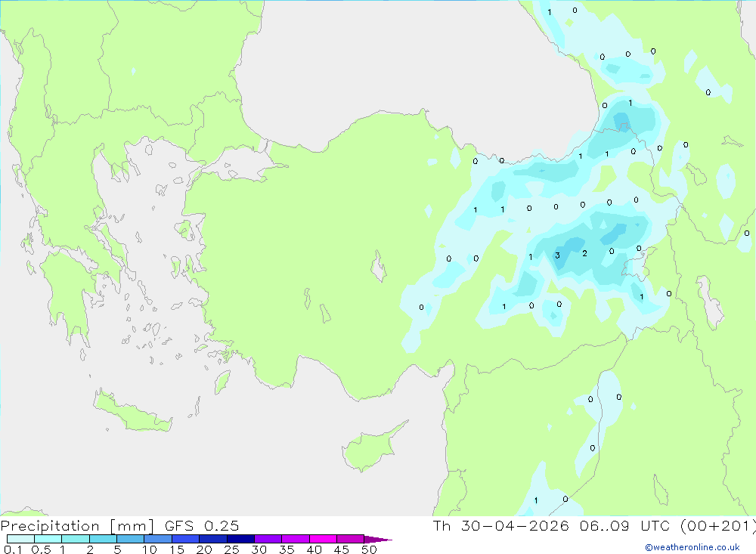This screenshot has width=756, height=554.
Task: Select the 40–45 mm magenta legend swatch
Action: (323, 539)
